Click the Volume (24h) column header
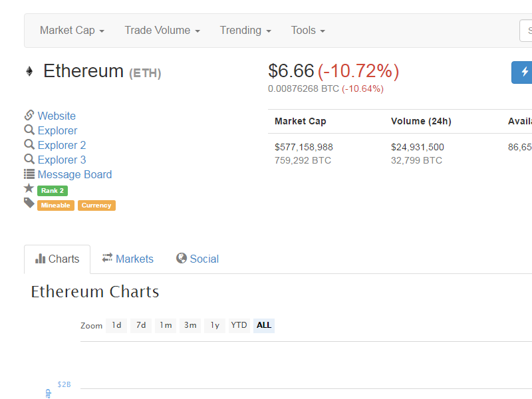 [421, 121]
